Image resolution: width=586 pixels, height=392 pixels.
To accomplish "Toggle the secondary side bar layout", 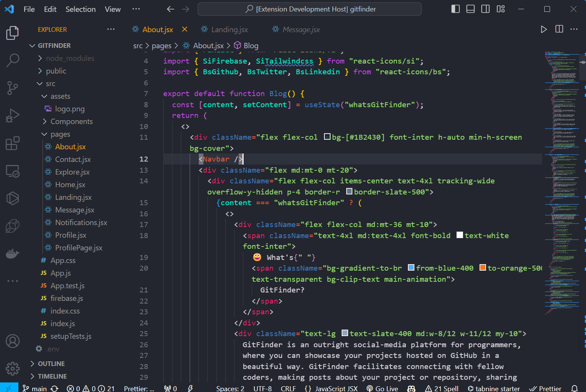I will (x=485, y=9).
